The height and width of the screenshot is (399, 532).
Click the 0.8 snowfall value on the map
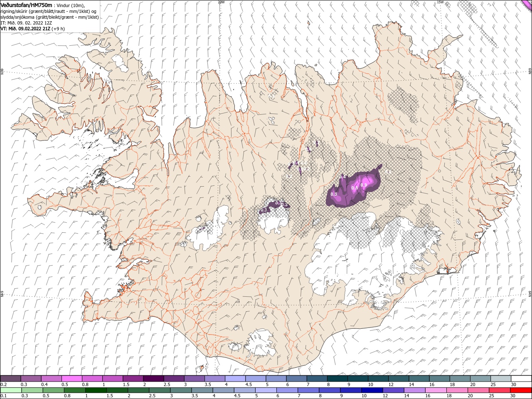[355, 188]
